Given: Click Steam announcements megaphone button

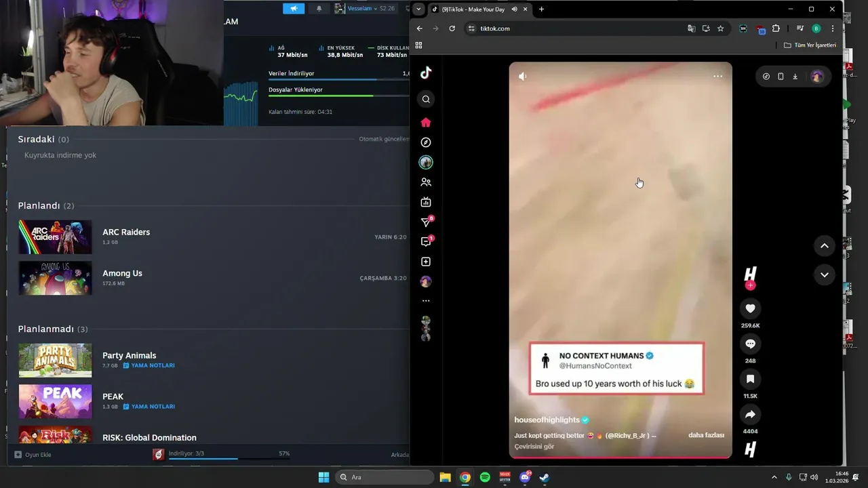Looking at the screenshot, I should (x=294, y=9).
